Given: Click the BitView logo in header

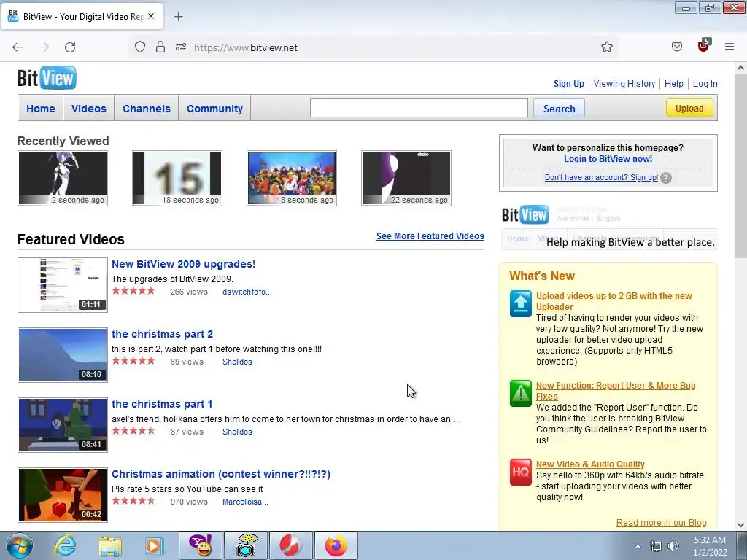Looking at the screenshot, I should coord(47,78).
